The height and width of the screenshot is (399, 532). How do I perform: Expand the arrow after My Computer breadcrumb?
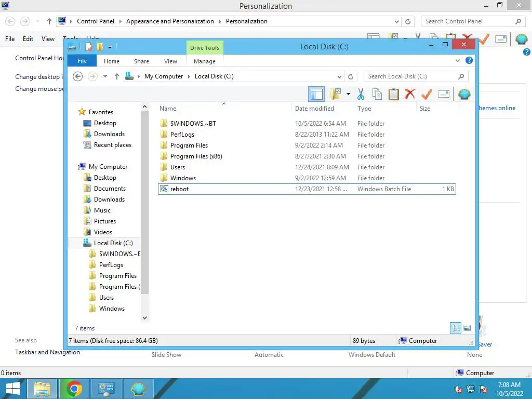coord(189,76)
